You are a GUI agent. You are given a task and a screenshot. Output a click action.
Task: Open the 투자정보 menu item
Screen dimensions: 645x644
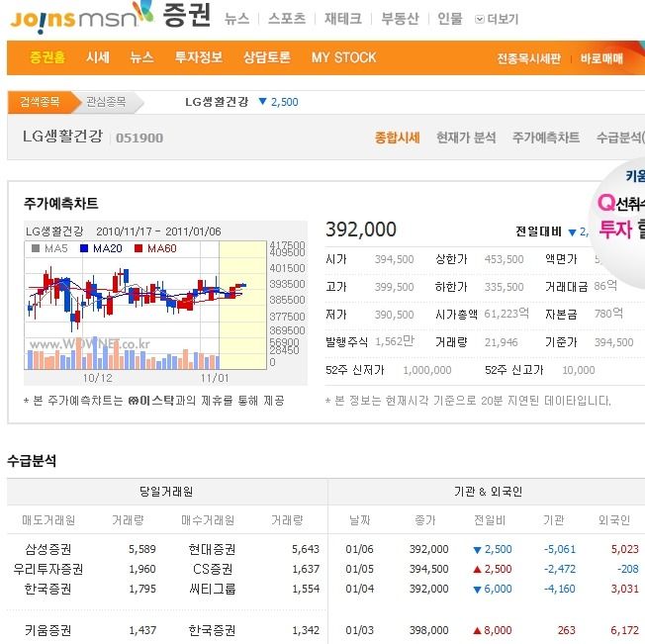199,57
